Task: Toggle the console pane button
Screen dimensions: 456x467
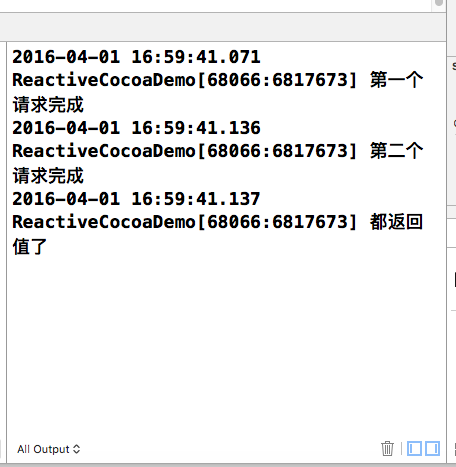Action: [x=432, y=448]
